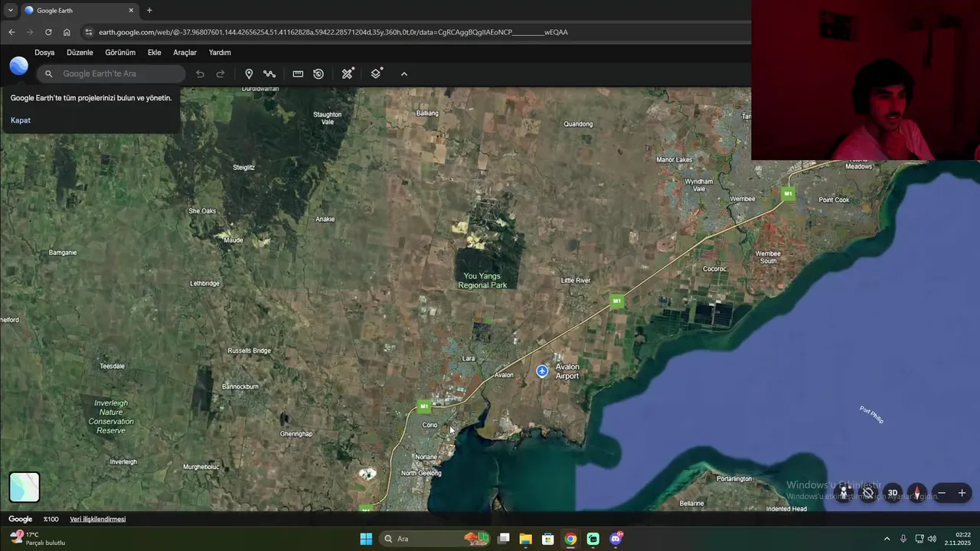This screenshot has width=980, height=551.
Task: Click the M1 highway shield near Little River
Action: coord(617,301)
